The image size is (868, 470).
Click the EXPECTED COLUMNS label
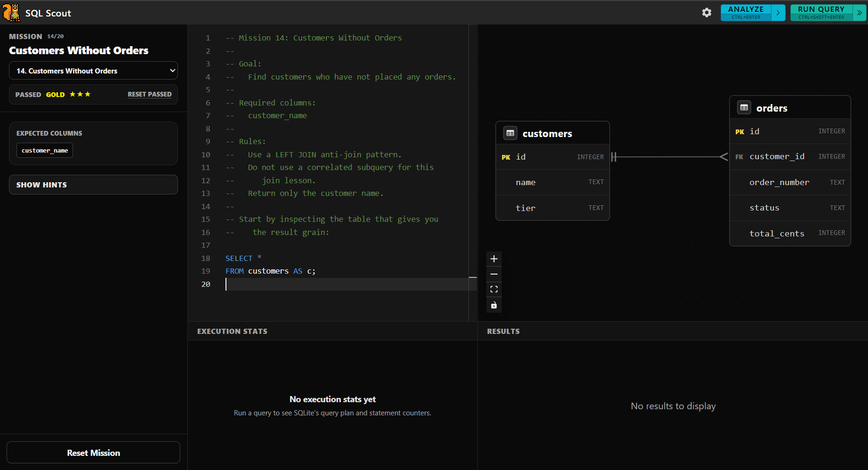point(49,133)
